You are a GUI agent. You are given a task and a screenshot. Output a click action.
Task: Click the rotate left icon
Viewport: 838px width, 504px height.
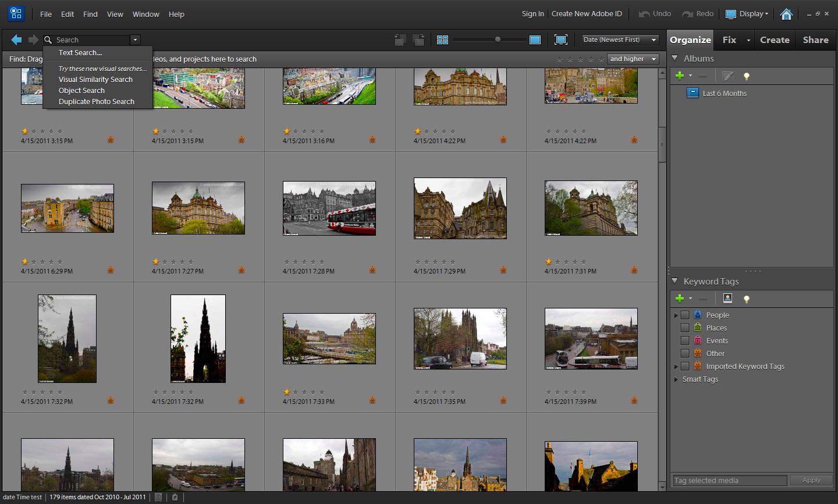[x=400, y=40]
